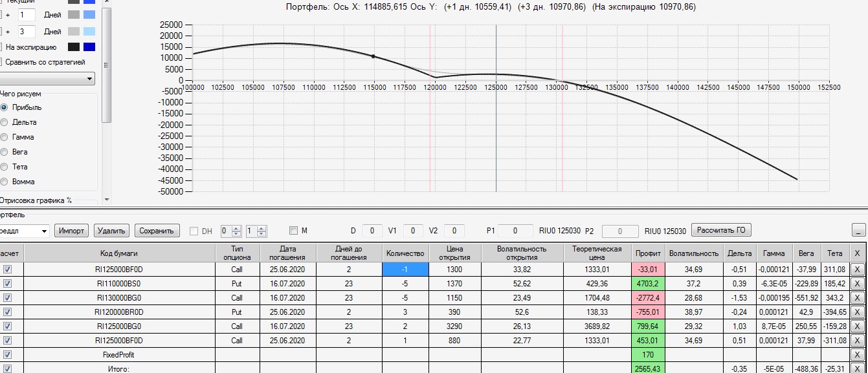The image size is (868, 373).
Task: Delete row RI125000BF0D with quantity -1
Action: 857,269
